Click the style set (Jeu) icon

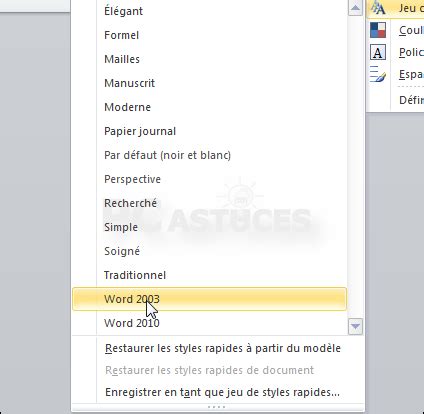378,8
